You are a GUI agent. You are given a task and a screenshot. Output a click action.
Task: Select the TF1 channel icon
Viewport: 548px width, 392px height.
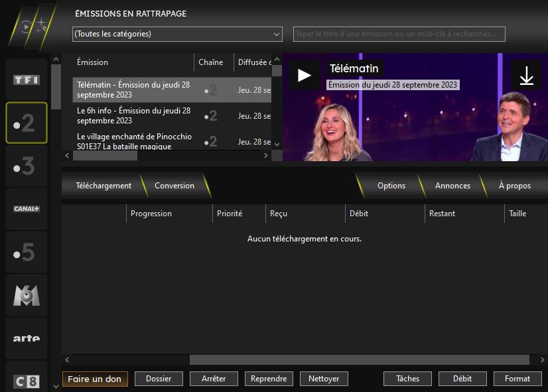coord(27,80)
